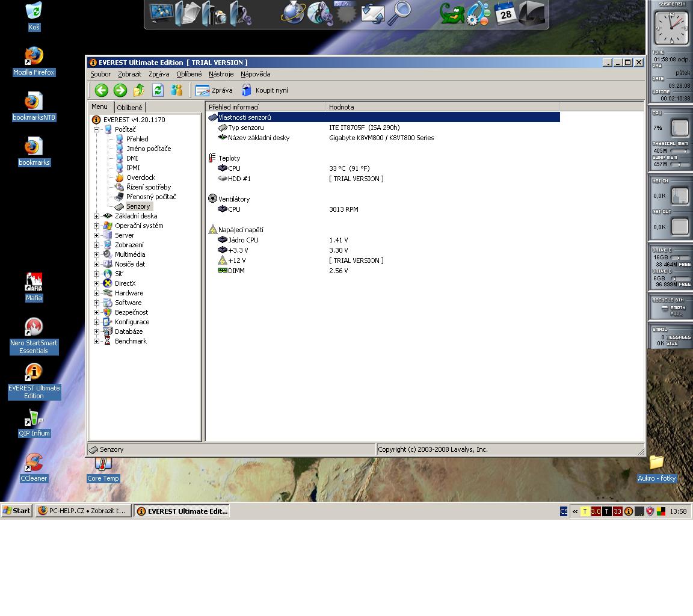Click the green Forward arrow toolbar icon
The height and width of the screenshot is (616, 693).
(120, 91)
